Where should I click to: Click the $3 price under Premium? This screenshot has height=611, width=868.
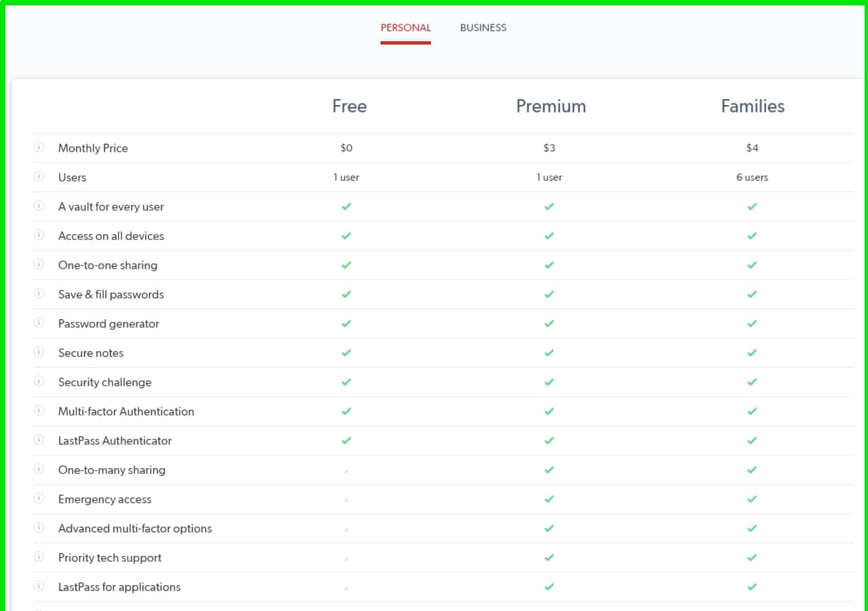point(549,148)
